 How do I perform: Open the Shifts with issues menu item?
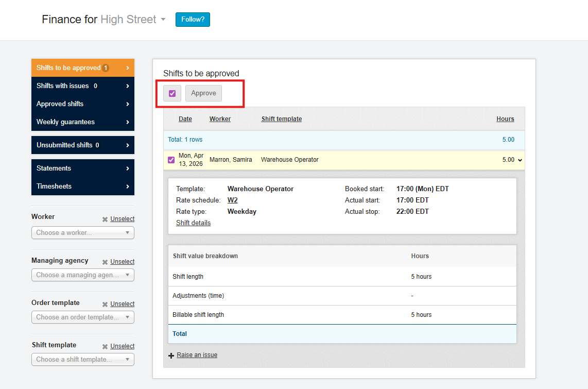tap(82, 86)
